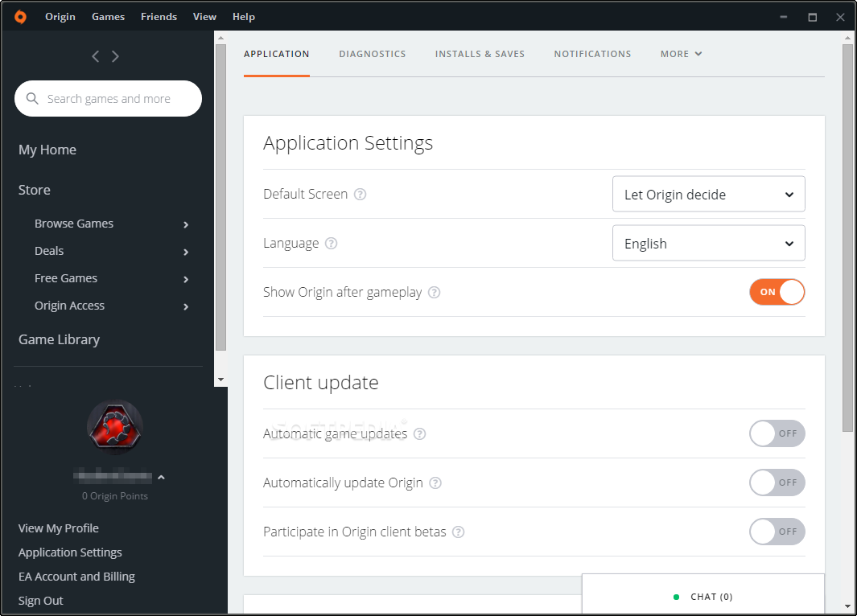Click the sidebar scrollbar down arrow
The width and height of the screenshot is (857, 616).
220,380
